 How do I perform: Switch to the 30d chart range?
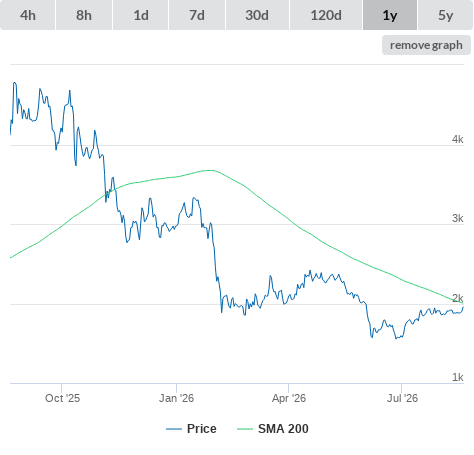(257, 15)
